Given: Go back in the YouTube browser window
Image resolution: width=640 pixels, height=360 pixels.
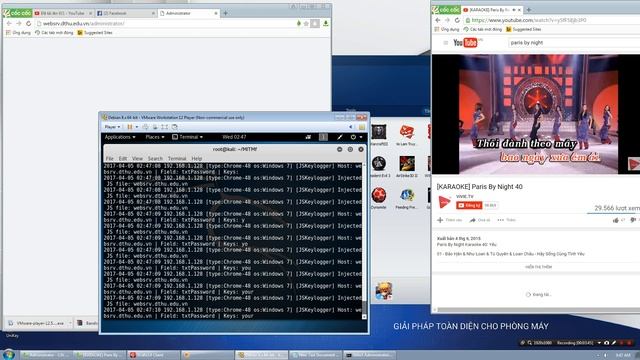Looking at the screenshot, I should [x=438, y=20].
